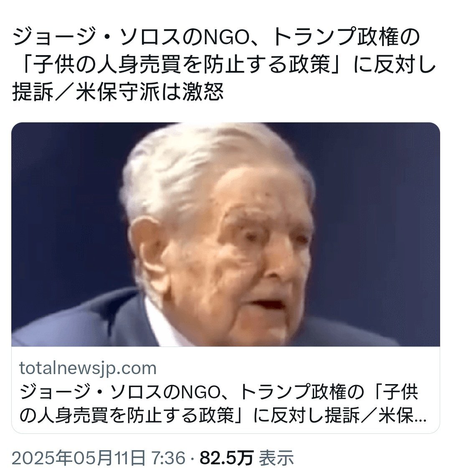Open the 82.5万 view count
Image resolution: width=451 pixels, height=476 pixels.
[x=227, y=458]
